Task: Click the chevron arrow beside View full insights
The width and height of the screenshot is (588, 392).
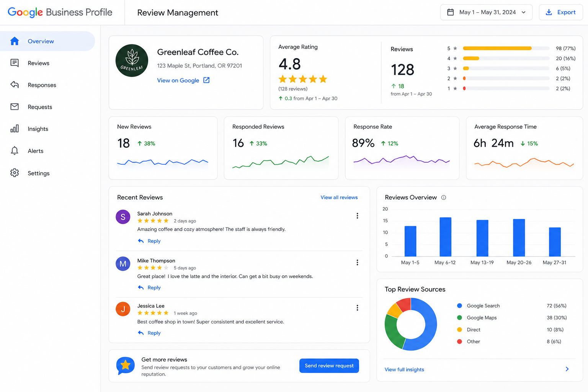Action: (567, 369)
